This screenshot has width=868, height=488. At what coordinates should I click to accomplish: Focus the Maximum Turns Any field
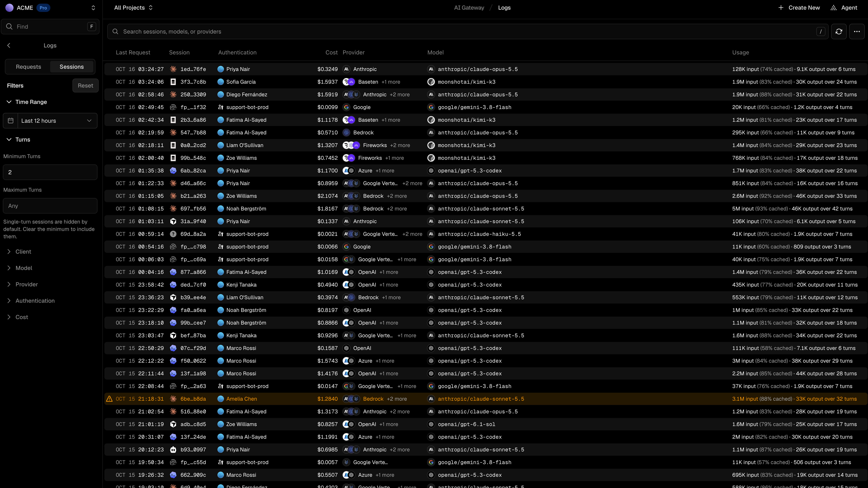50,206
